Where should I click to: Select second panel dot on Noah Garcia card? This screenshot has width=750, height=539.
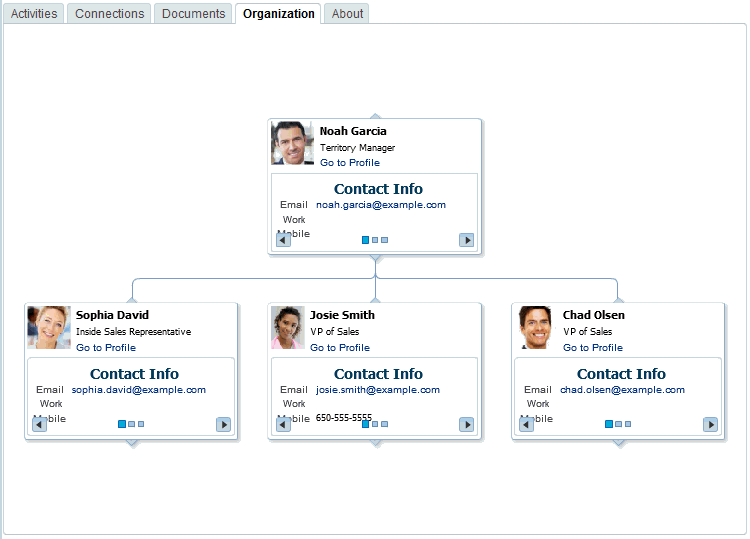click(375, 240)
